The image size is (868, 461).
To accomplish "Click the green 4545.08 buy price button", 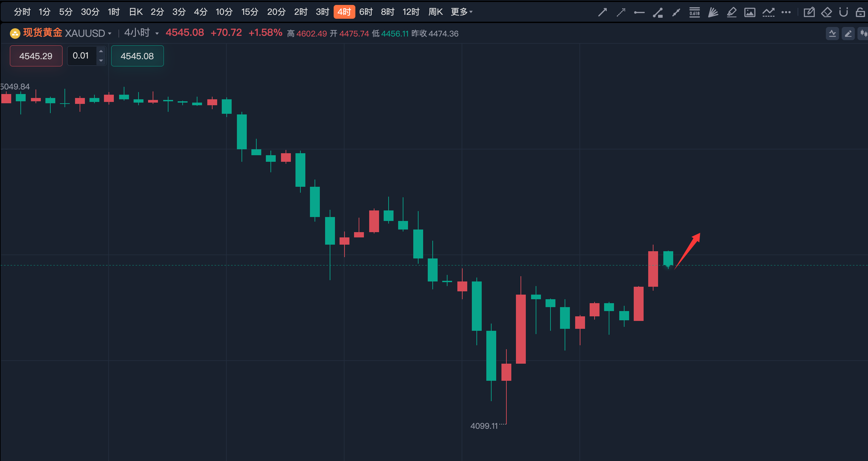I will pos(137,56).
